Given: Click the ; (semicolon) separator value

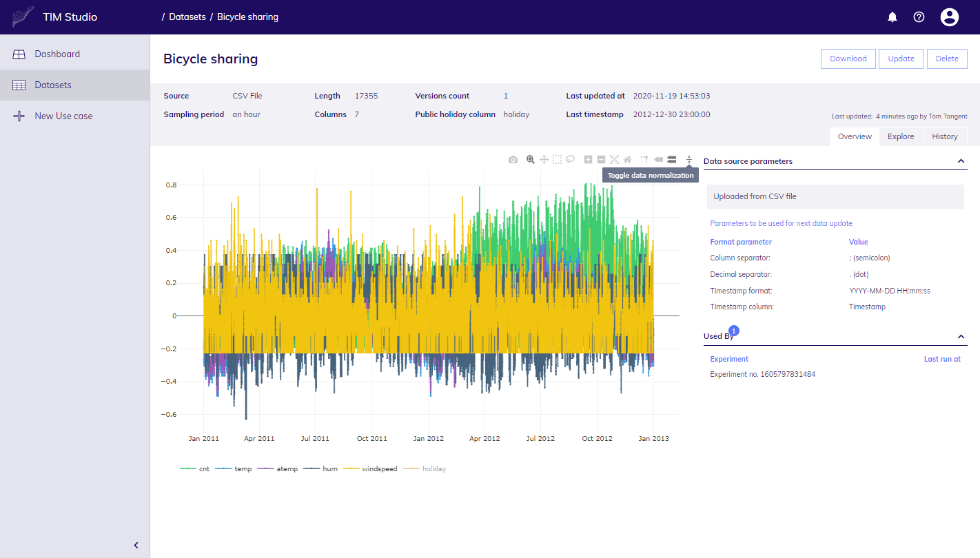Looking at the screenshot, I should [870, 258].
